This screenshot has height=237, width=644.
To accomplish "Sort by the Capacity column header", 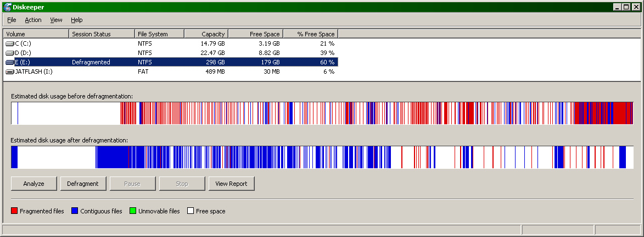I will click(x=206, y=34).
